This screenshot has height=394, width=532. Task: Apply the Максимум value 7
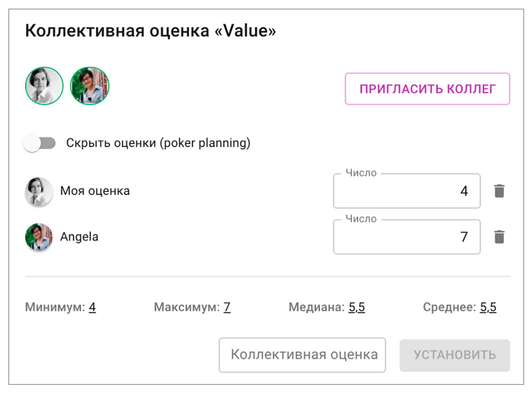227,307
